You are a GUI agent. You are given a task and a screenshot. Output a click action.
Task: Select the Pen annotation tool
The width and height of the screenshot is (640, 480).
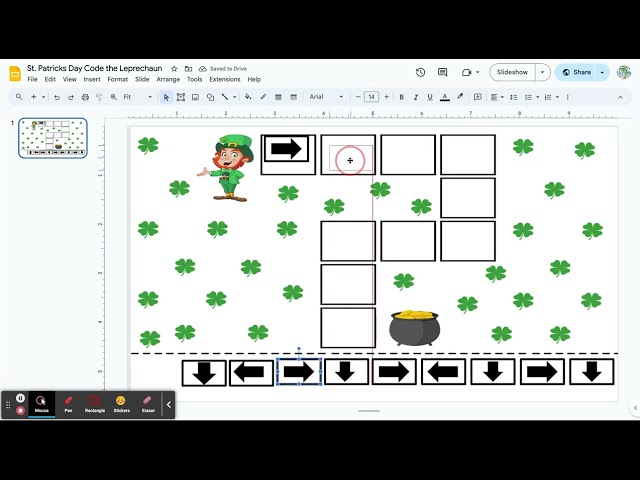(68, 404)
